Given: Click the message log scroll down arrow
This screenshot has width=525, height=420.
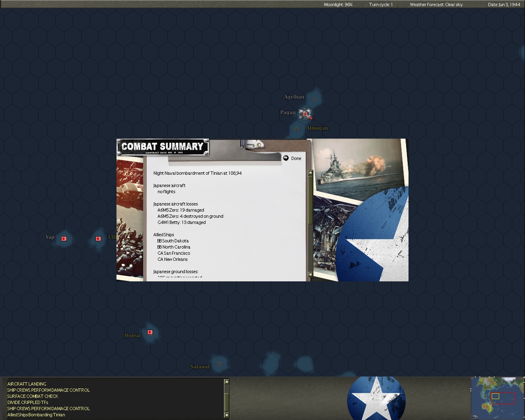Looking at the screenshot, I should click(x=226, y=415).
